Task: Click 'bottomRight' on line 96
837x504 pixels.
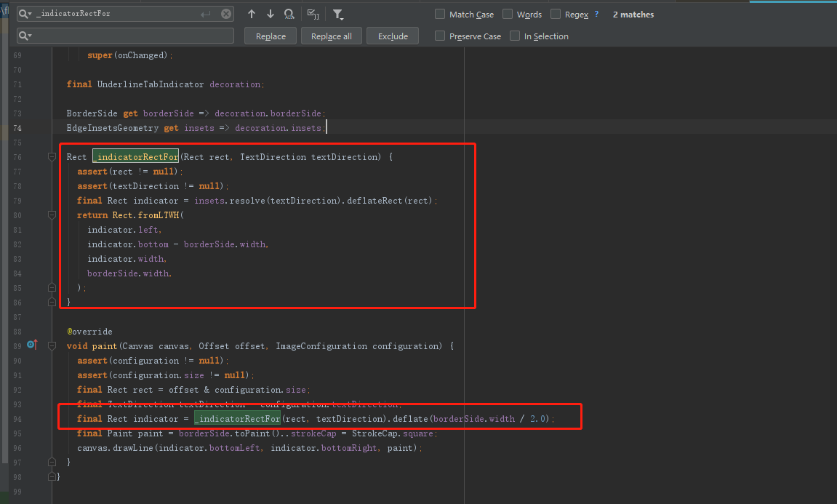Action: click(x=349, y=448)
